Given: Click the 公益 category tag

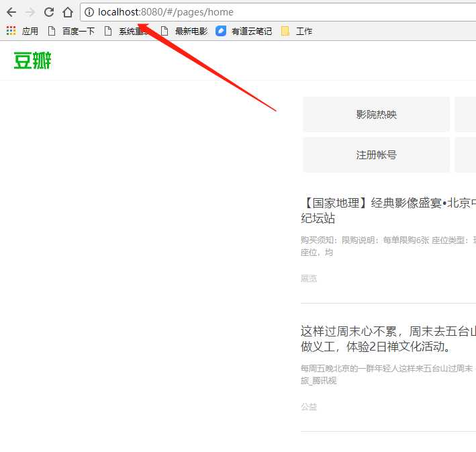Looking at the screenshot, I should tap(309, 406).
